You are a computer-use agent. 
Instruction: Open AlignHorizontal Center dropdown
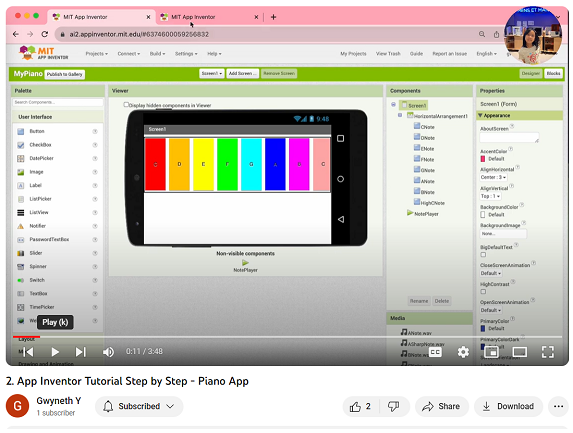493,177
